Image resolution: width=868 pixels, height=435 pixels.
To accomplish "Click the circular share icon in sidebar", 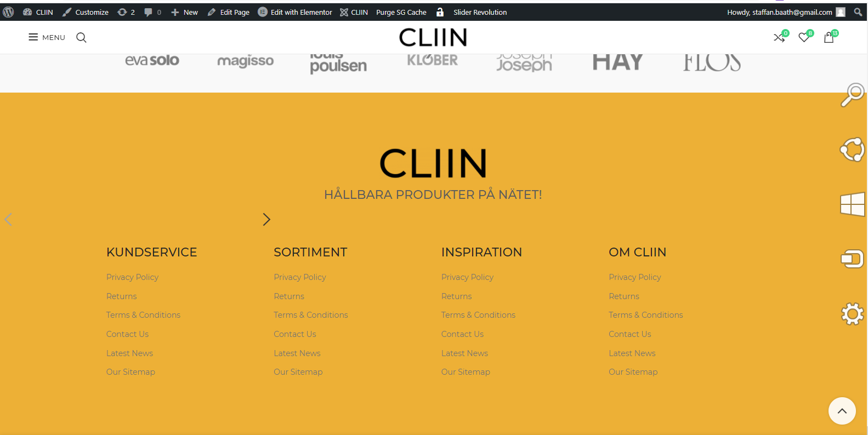I will coord(853,150).
